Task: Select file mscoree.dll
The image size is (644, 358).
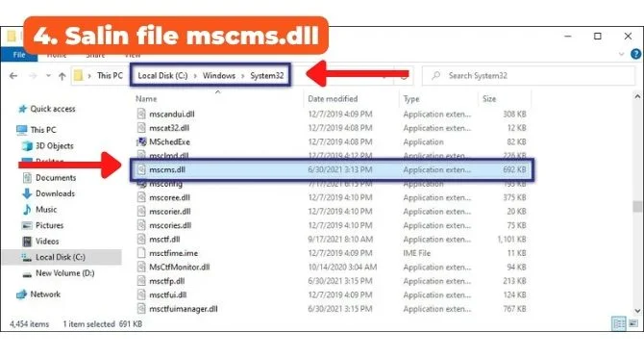Action: click(x=169, y=197)
